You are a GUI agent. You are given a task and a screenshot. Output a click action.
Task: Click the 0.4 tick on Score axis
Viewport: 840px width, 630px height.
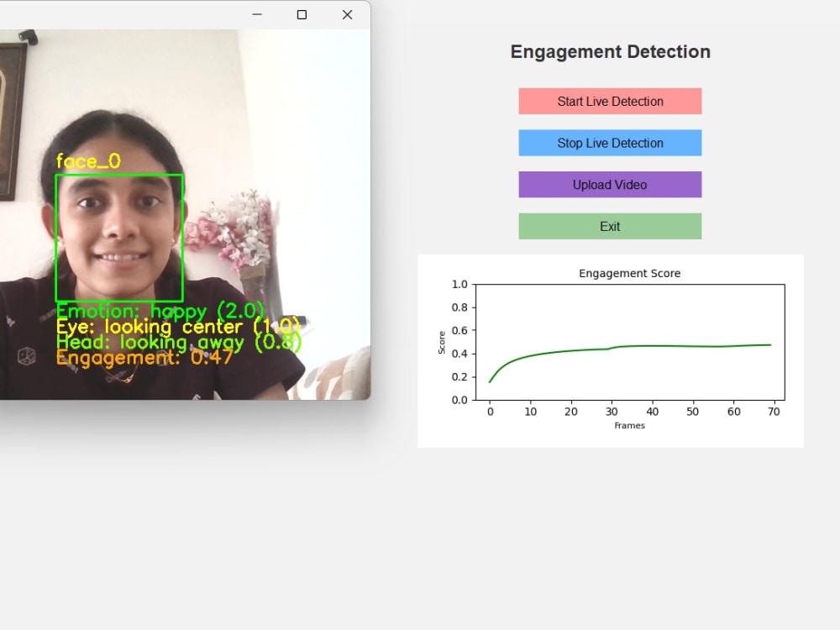(459, 354)
